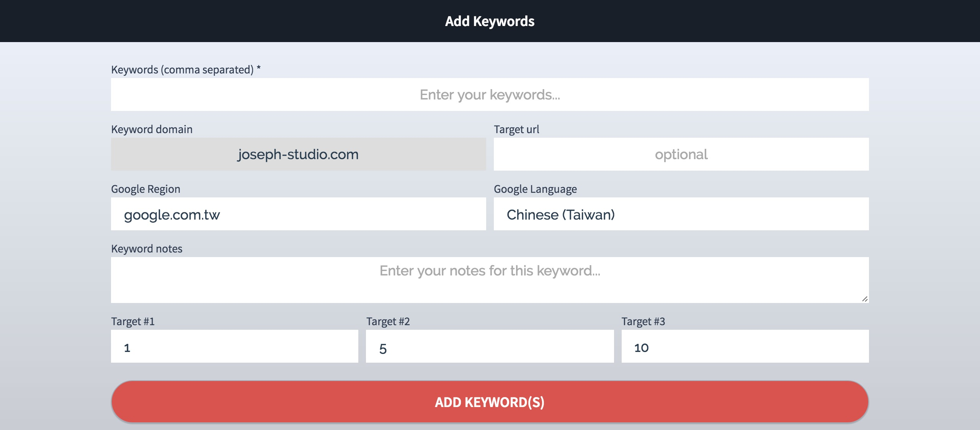This screenshot has width=980, height=430.
Task: Select the Target #3 field containing 10
Action: (745, 346)
